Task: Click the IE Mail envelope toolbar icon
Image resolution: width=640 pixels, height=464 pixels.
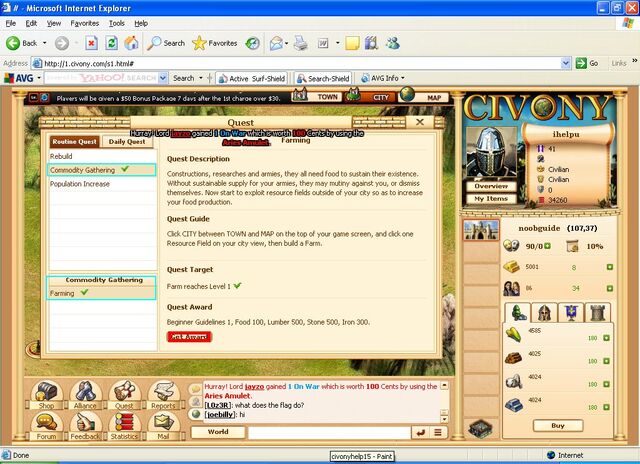Action: point(276,43)
